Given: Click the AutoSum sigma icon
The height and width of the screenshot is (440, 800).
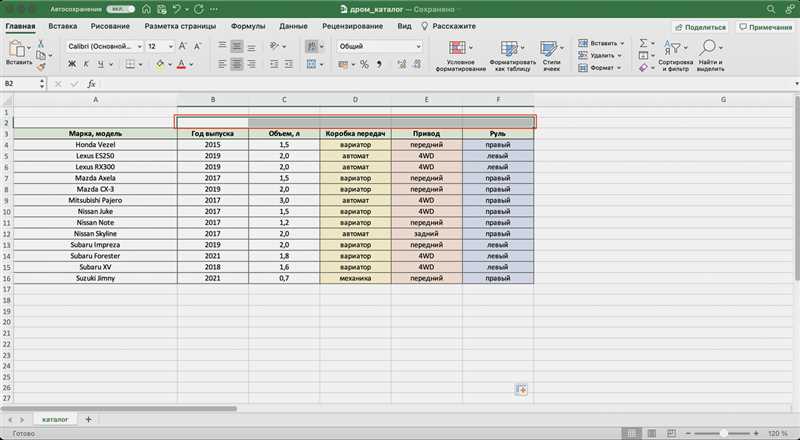Looking at the screenshot, I should [x=644, y=43].
